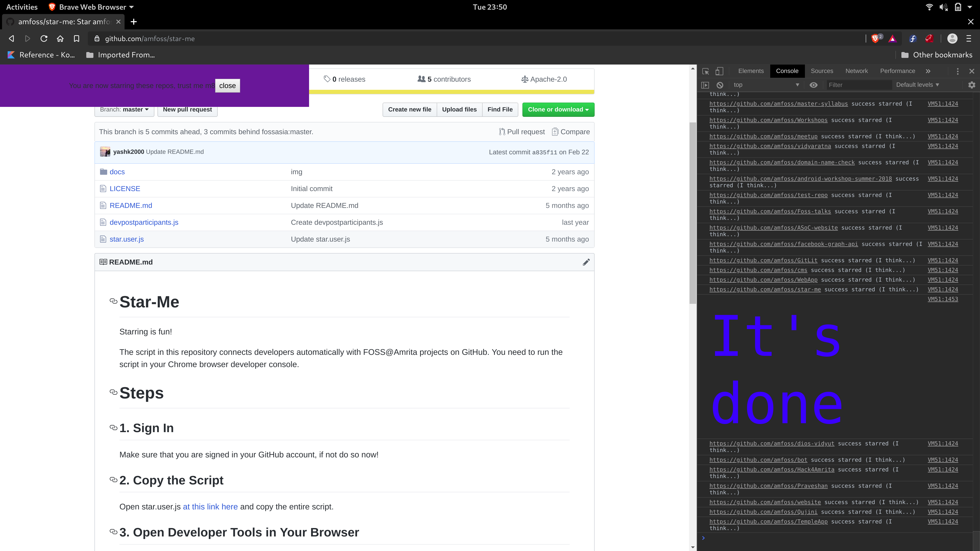Screen dimensions: 980x551
Task: Toggle the device toolbar icon
Action: [x=719, y=71]
